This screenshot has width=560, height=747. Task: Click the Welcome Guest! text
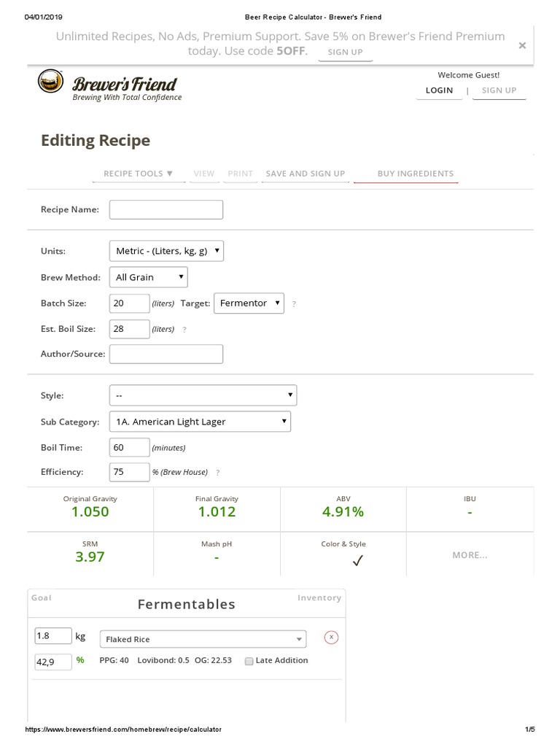point(469,75)
